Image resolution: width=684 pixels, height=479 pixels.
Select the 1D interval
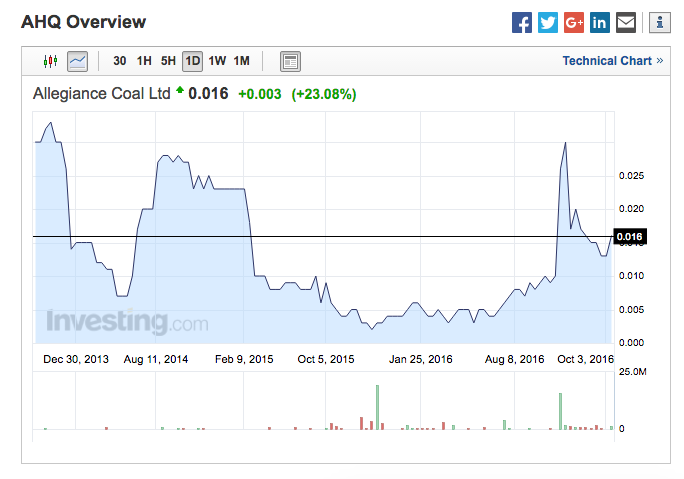192,61
